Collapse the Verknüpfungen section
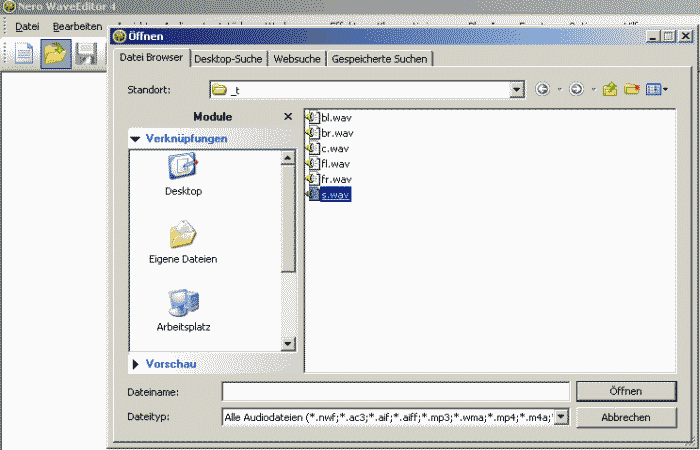Screen dimensions: 700x450 (x=137, y=139)
